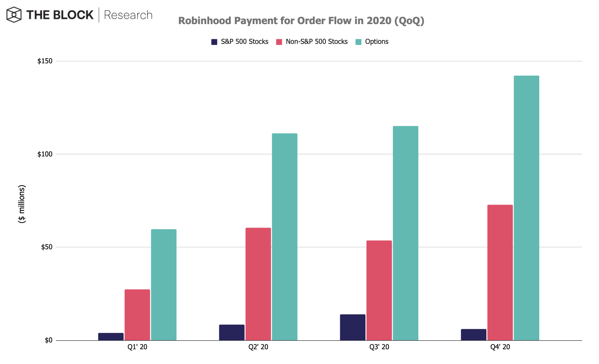Click the '($ millions)' axis title
Screen dimensions: 599x364
point(22,204)
